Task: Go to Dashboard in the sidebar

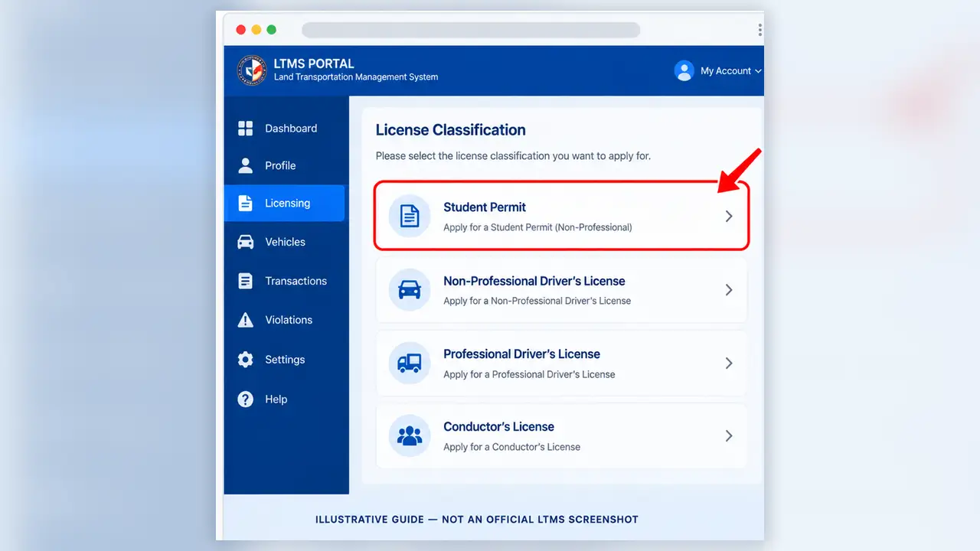Action: point(291,129)
